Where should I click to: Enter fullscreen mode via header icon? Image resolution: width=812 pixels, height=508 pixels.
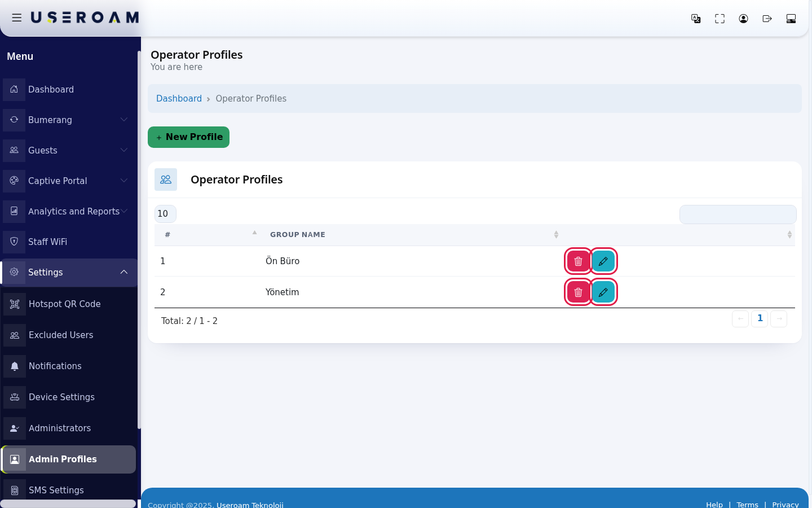coord(720,19)
